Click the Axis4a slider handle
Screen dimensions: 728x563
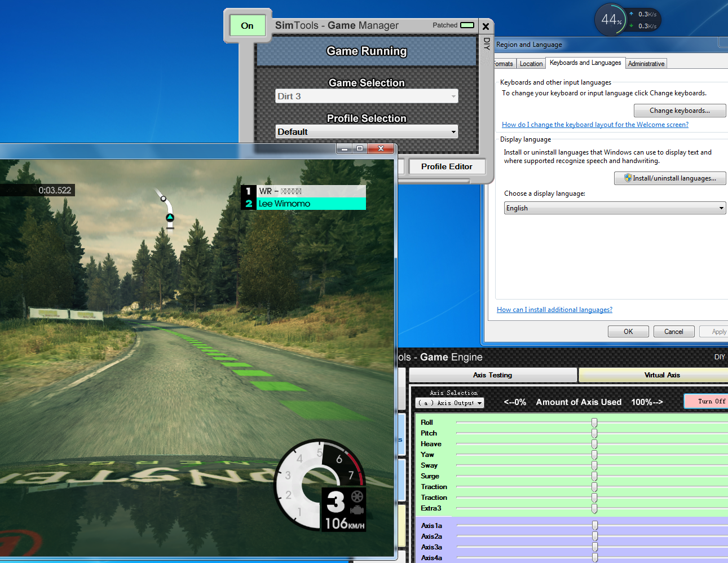point(595,558)
